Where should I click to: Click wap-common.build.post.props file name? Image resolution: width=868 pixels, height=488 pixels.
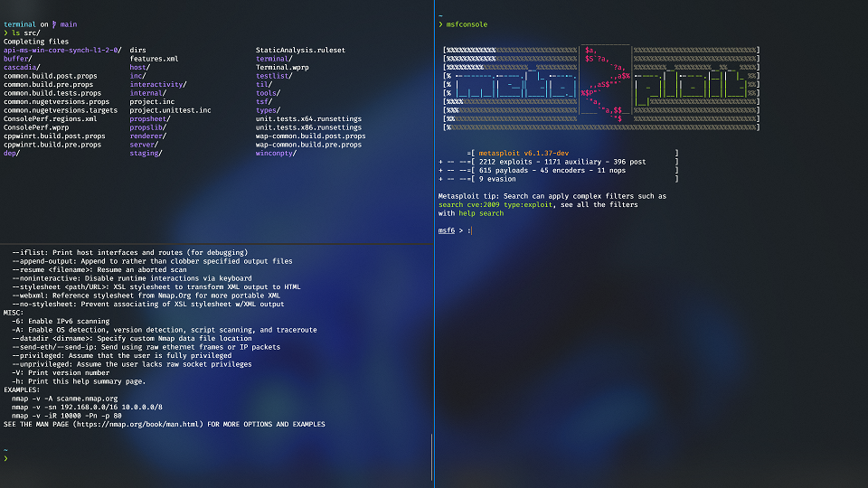(x=310, y=136)
